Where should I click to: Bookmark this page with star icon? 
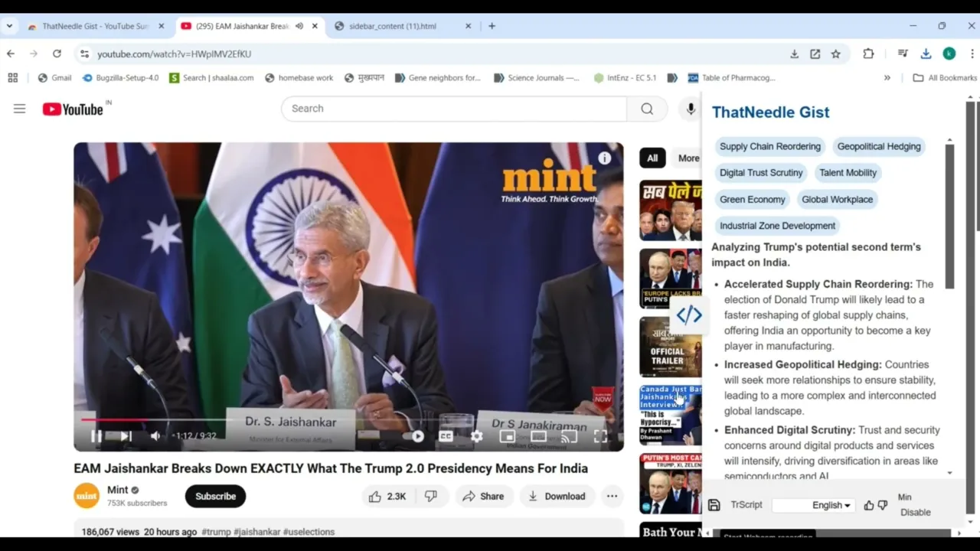coord(835,54)
